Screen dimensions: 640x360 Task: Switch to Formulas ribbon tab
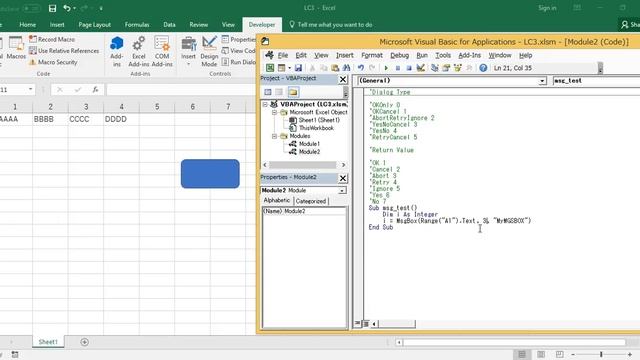(x=137, y=24)
